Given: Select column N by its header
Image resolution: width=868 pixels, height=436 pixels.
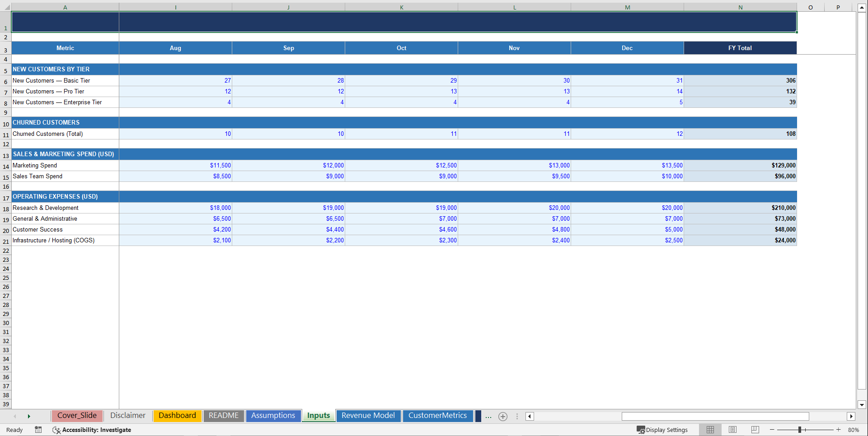Looking at the screenshot, I should coord(740,7).
